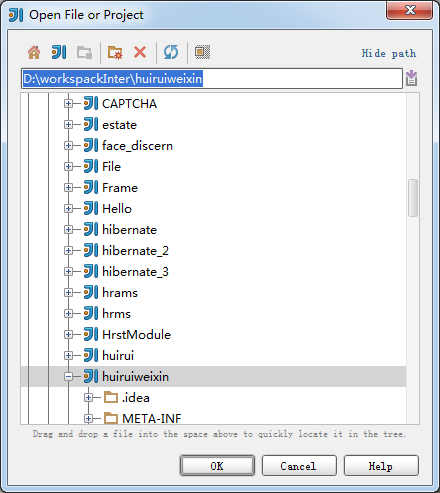The width and height of the screenshot is (440, 493).
Task: Jump to project directory icon in toolbar
Action: pyautogui.click(x=59, y=52)
